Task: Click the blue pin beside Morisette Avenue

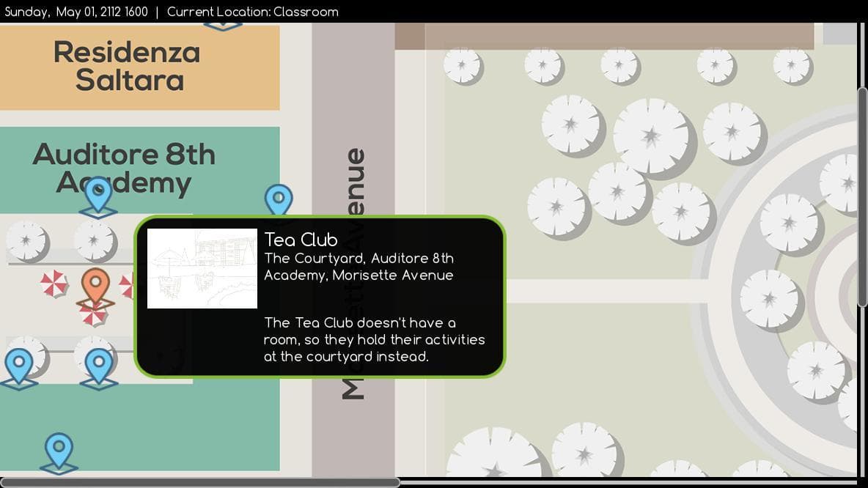Action: pyautogui.click(x=279, y=200)
